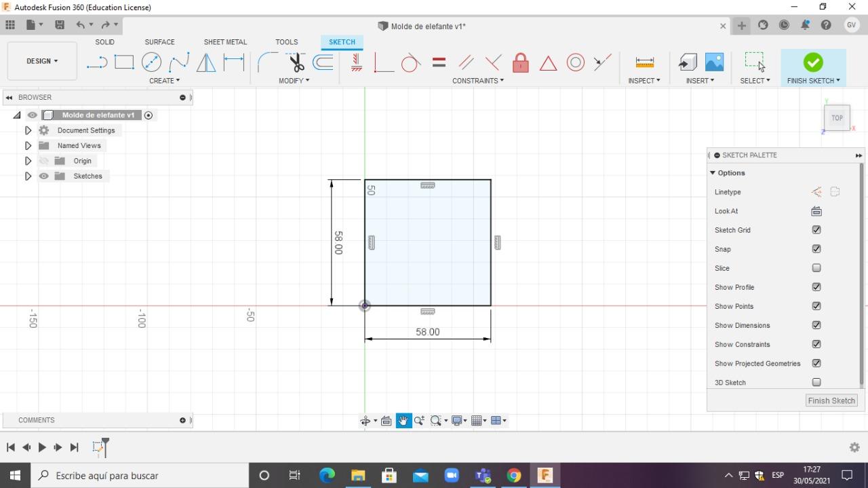Apply the Fix/Unfix lock constraint
Image resolution: width=868 pixels, height=488 pixels.
pyautogui.click(x=520, y=62)
